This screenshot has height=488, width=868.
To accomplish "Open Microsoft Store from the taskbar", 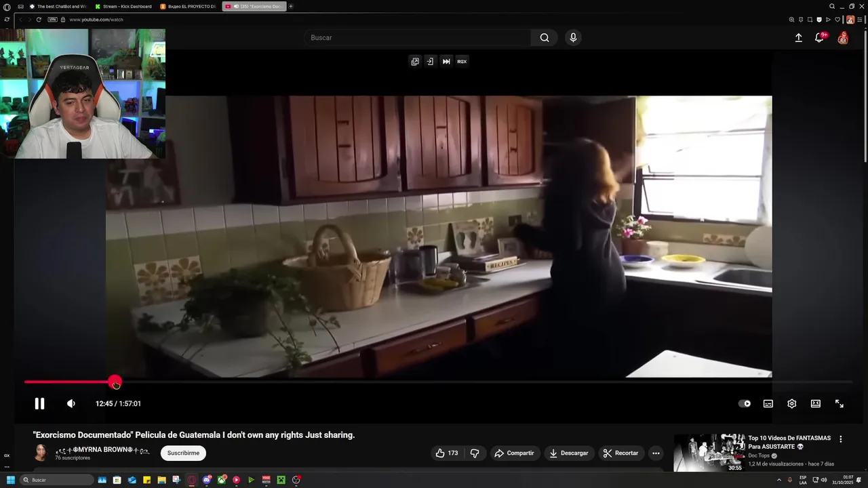I will point(117,480).
